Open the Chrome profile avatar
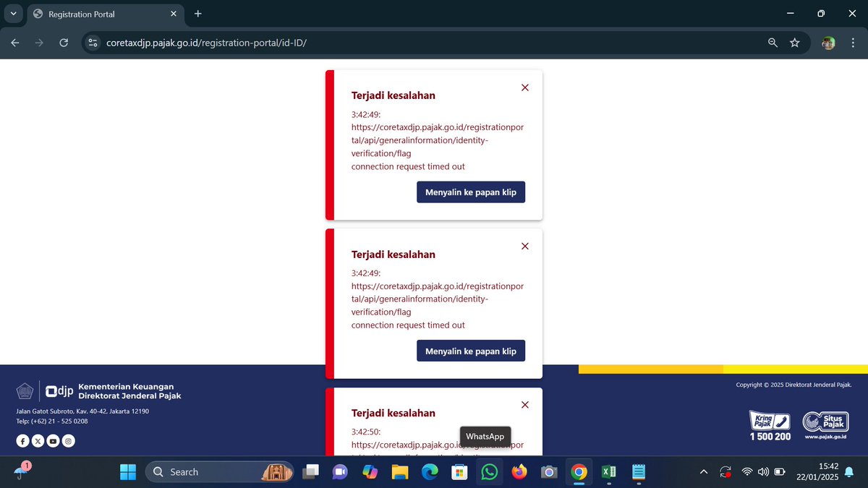Screen dimensions: 868x488 (x=828, y=43)
